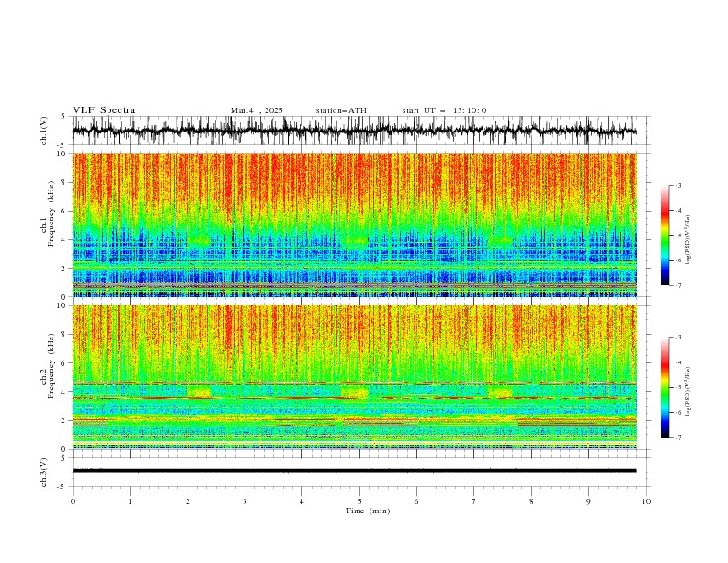The height and width of the screenshot is (563, 728).
Task: Click the "8" kHz tick on ch.2 frequency axis
Action: coord(64,335)
